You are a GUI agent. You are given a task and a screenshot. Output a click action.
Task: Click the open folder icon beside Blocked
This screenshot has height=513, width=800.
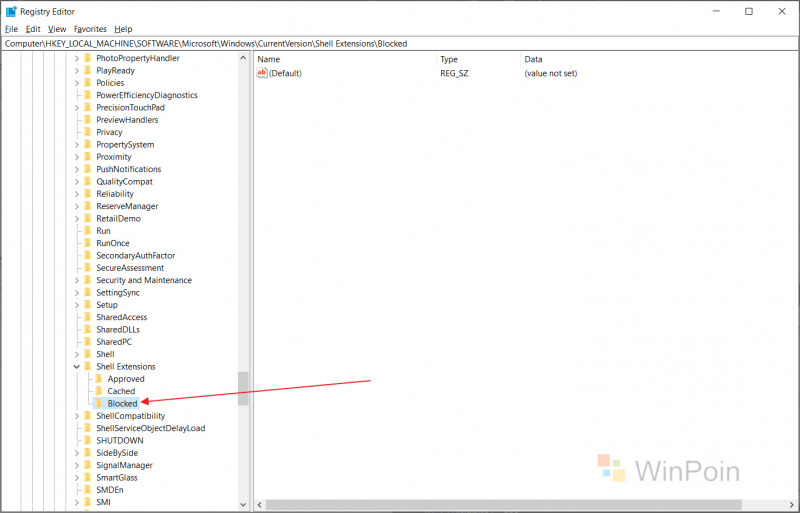98,403
